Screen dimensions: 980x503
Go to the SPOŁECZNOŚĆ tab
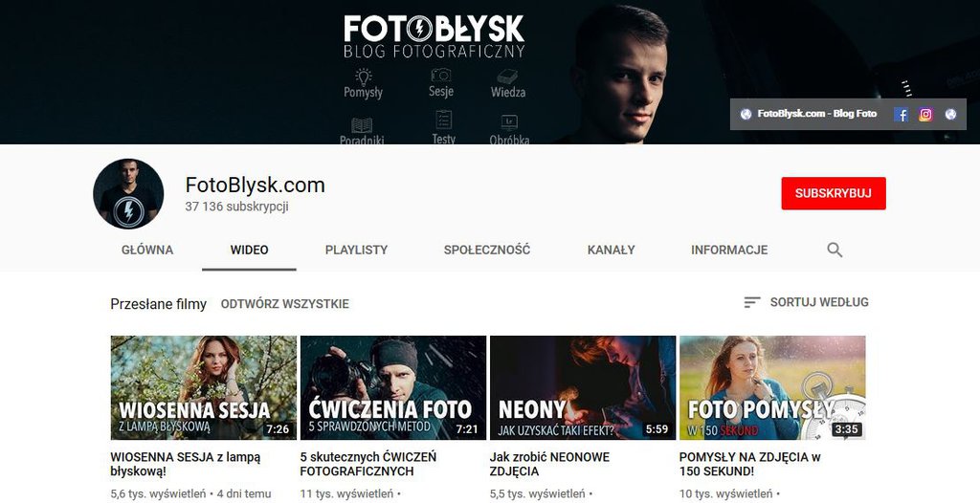487,250
